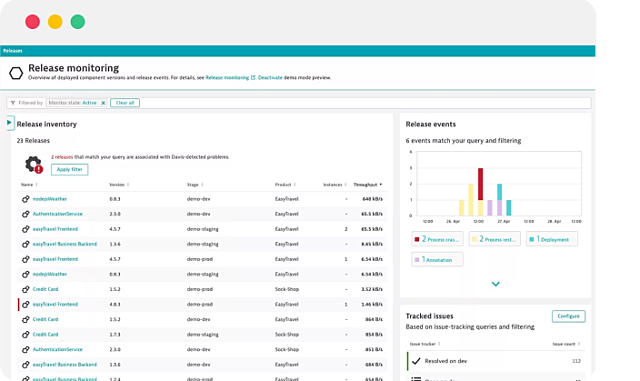Click the yellow window minimize button
The image size is (640, 381).
coord(55,22)
